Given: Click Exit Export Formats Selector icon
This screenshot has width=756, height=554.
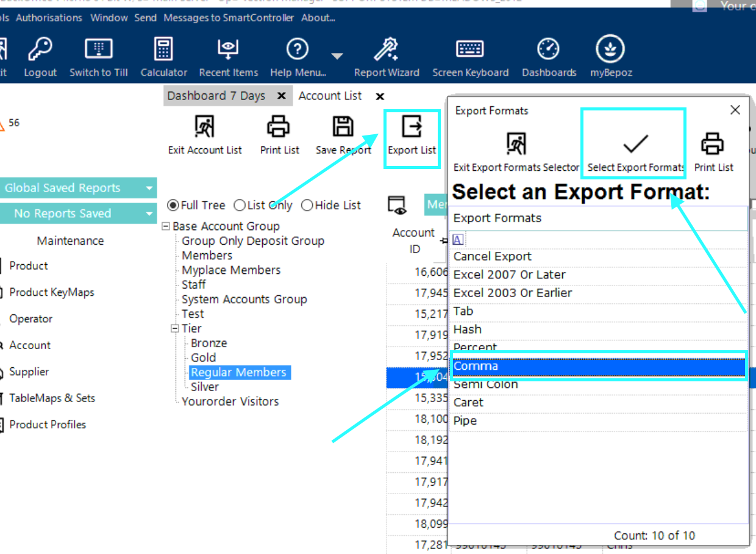Looking at the screenshot, I should pyautogui.click(x=516, y=145).
